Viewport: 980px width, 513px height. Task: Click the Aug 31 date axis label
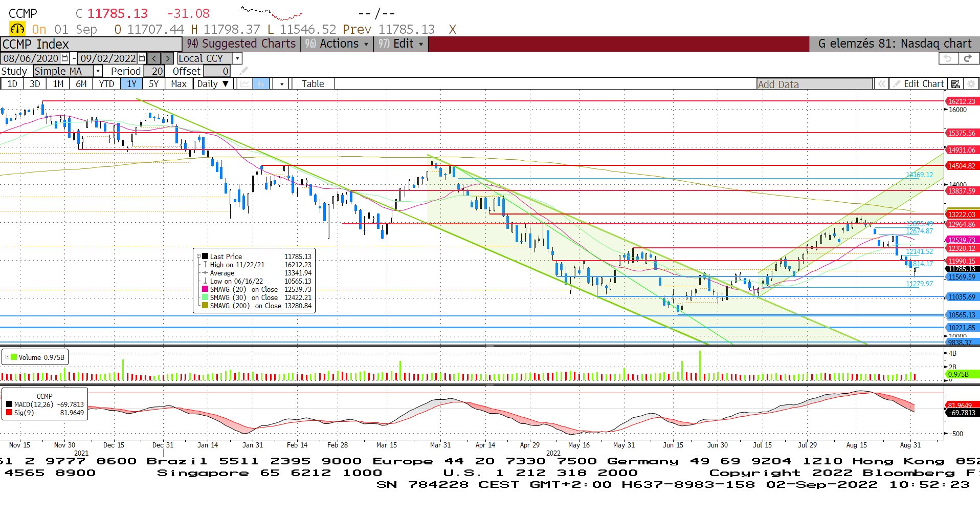910,445
